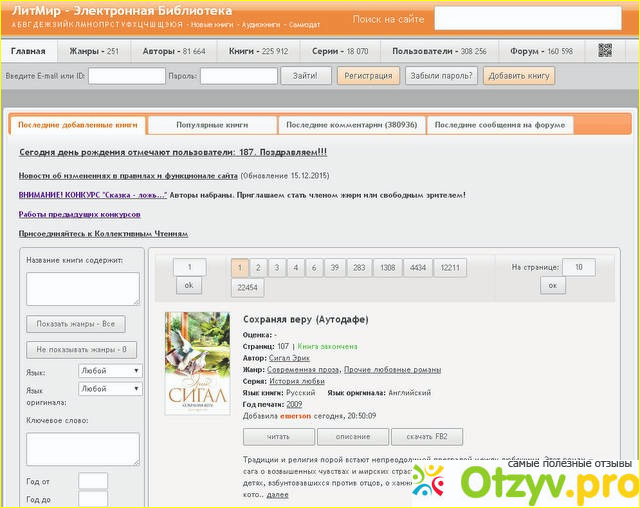Open genre link Современная проза

pyautogui.click(x=303, y=370)
